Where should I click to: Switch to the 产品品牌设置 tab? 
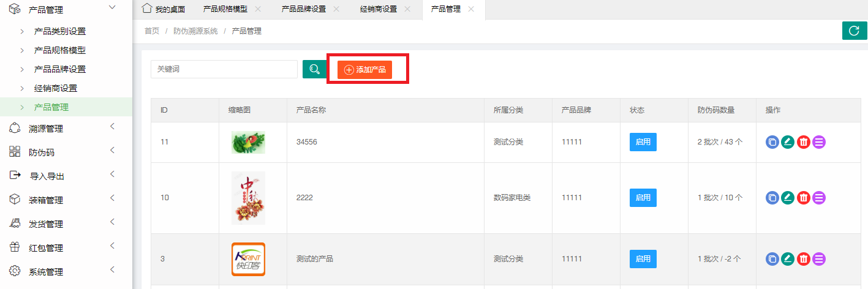303,9
